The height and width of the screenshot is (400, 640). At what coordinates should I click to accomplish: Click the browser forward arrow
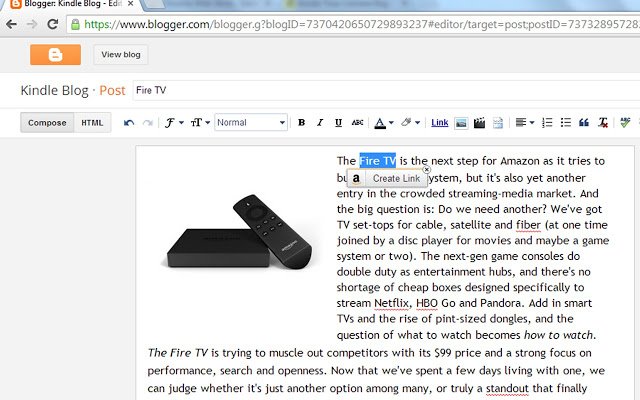(32, 24)
